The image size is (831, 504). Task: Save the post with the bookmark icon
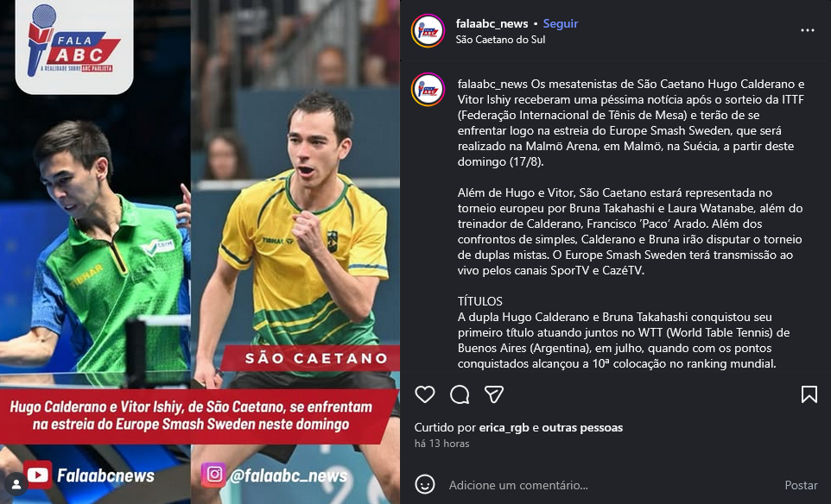click(809, 394)
